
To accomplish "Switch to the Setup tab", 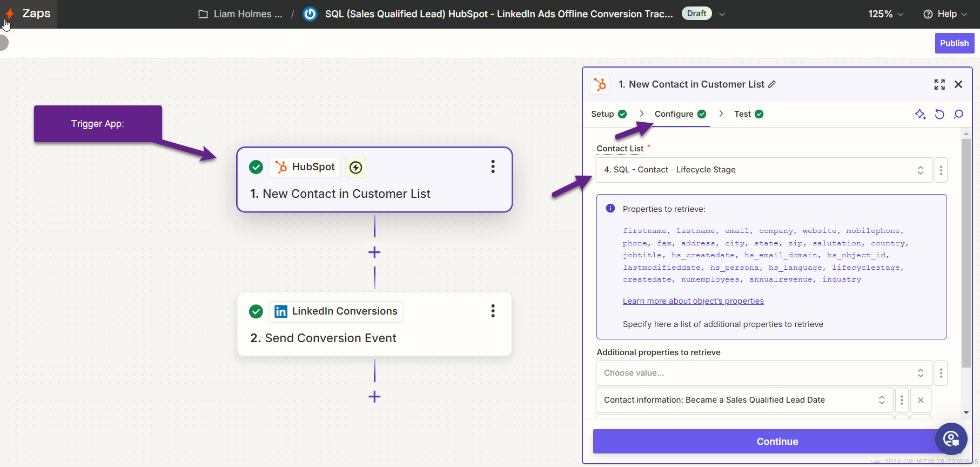I will point(609,114).
